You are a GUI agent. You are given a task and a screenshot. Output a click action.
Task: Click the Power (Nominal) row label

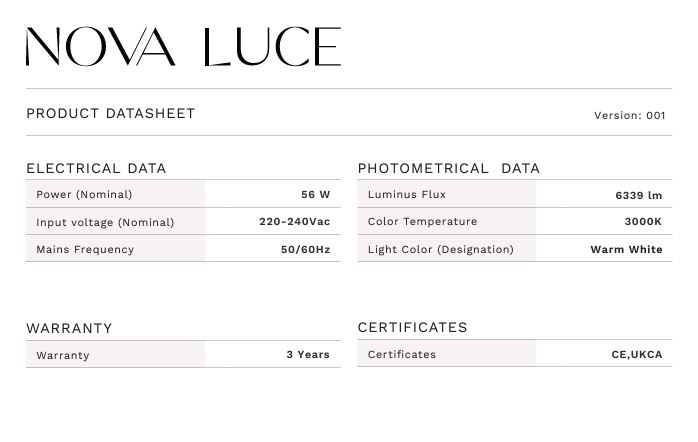click(84, 195)
